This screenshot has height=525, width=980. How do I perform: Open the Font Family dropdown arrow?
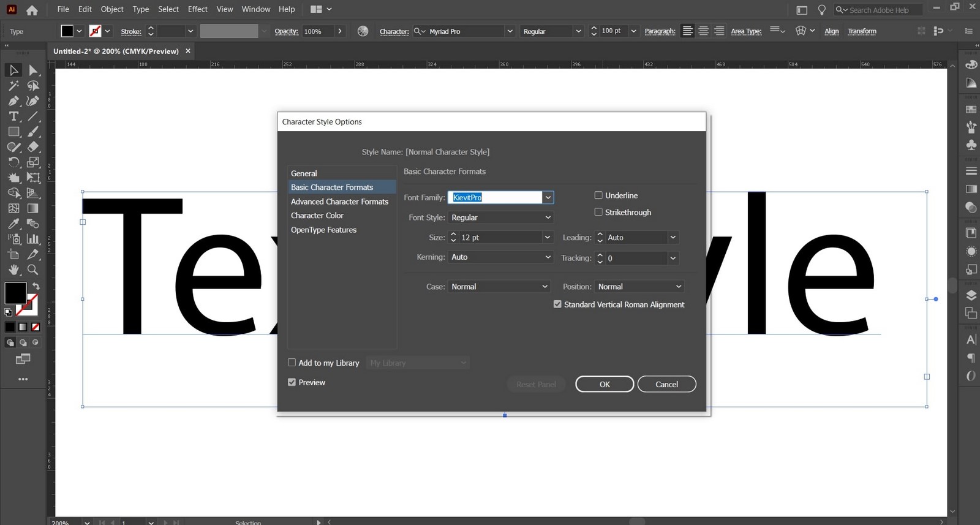pyautogui.click(x=548, y=197)
